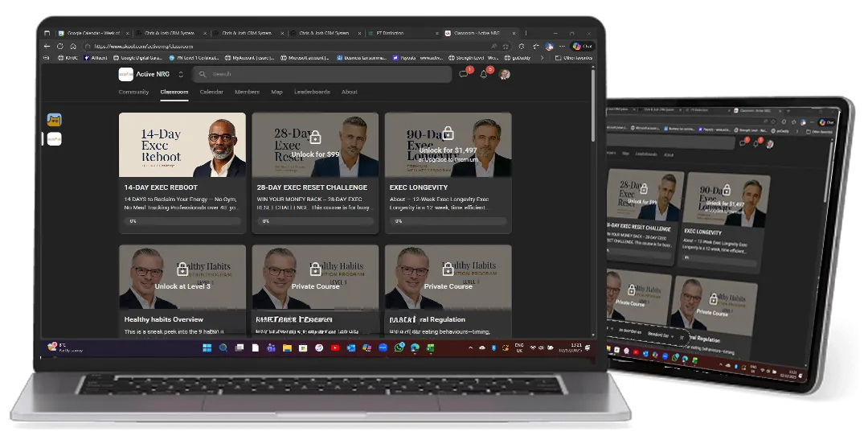This screenshot has height=444, width=868.
Task: Open the Leaderboards tab on the laptop
Action: click(x=312, y=92)
